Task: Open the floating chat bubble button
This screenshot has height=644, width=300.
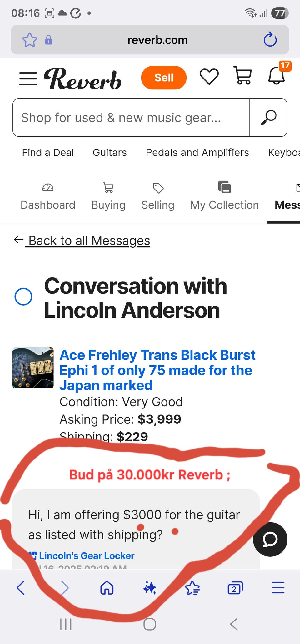Action: coord(270,539)
